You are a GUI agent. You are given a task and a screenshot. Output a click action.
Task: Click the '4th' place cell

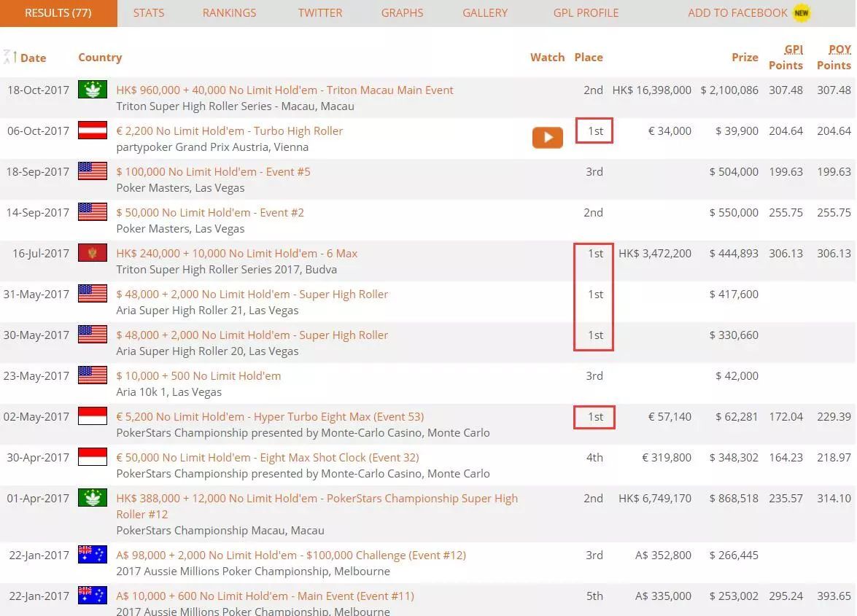point(594,458)
